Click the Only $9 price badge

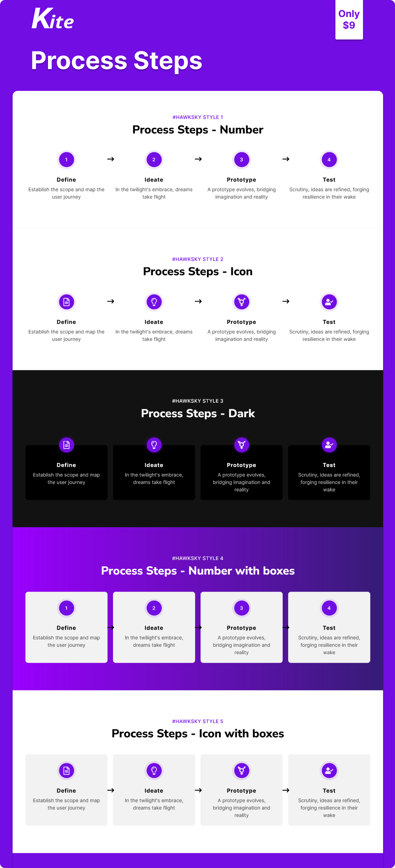coord(349,19)
